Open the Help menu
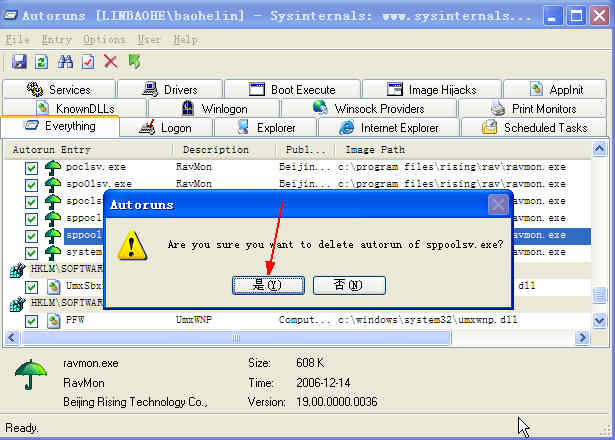615x440 pixels. 186,40
